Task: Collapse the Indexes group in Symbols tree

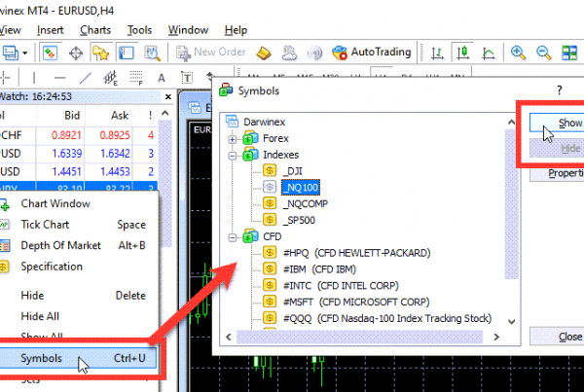Action: point(232,156)
